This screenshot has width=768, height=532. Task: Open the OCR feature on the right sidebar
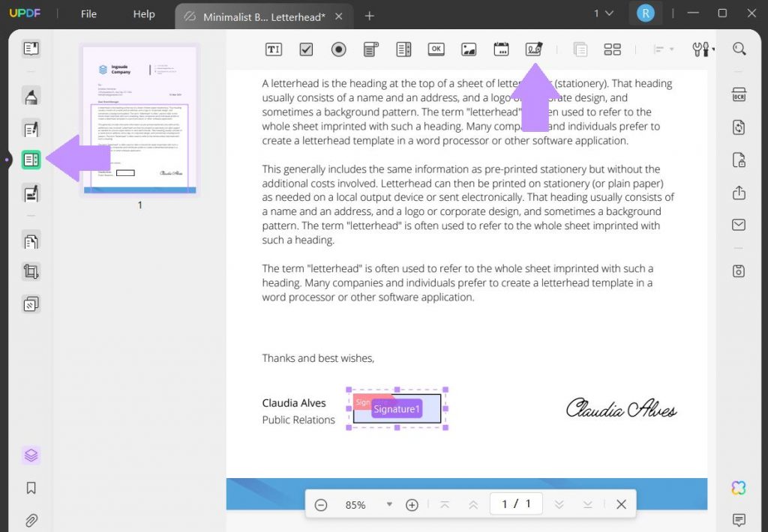[739, 94]
